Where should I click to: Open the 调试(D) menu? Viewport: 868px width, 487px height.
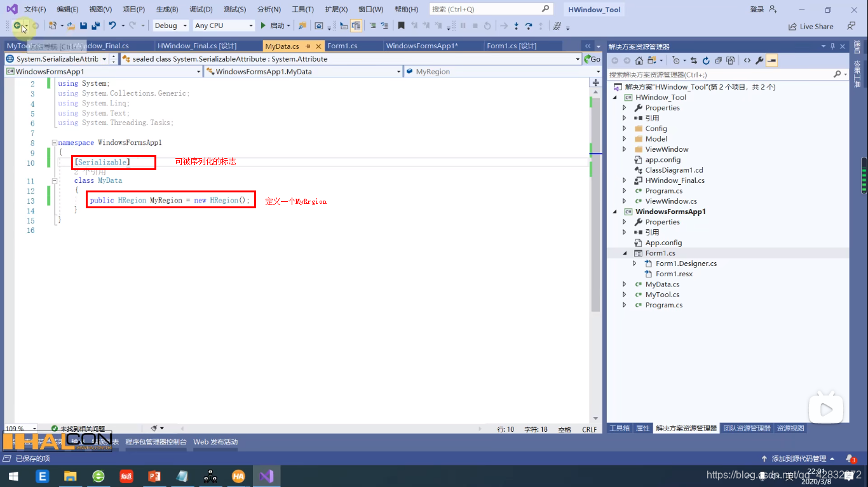coord(201,10)
